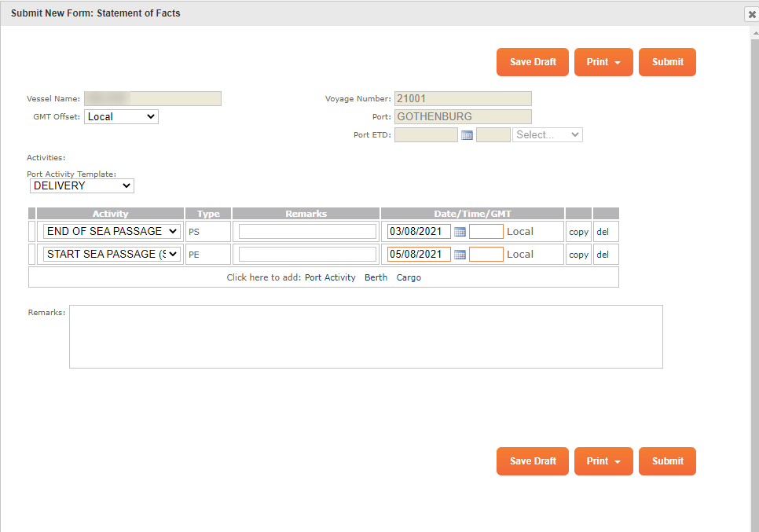Add a Port Activity row
This screenshot has height=532, width=759.
(x=330, y=277)
